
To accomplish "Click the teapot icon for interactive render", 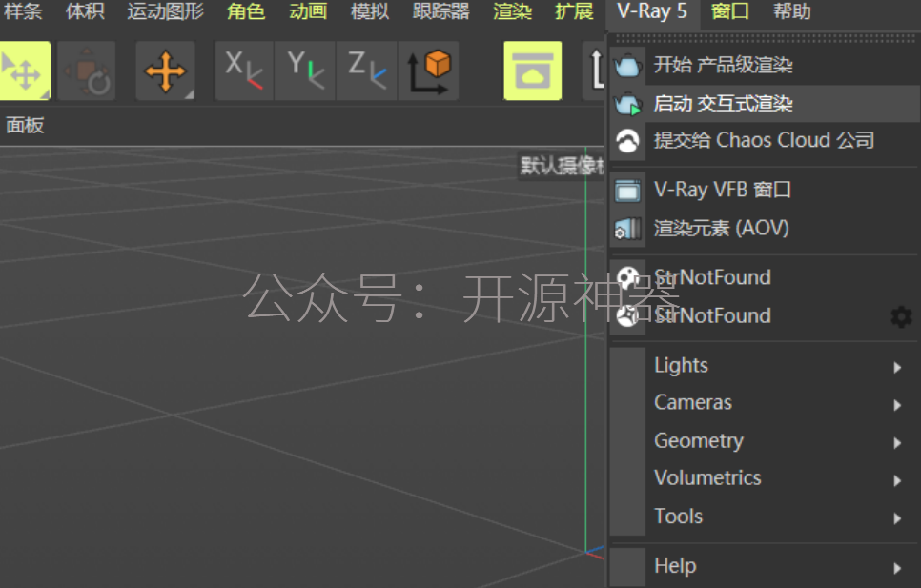I will pyautogui.click(x=627, y=104).
